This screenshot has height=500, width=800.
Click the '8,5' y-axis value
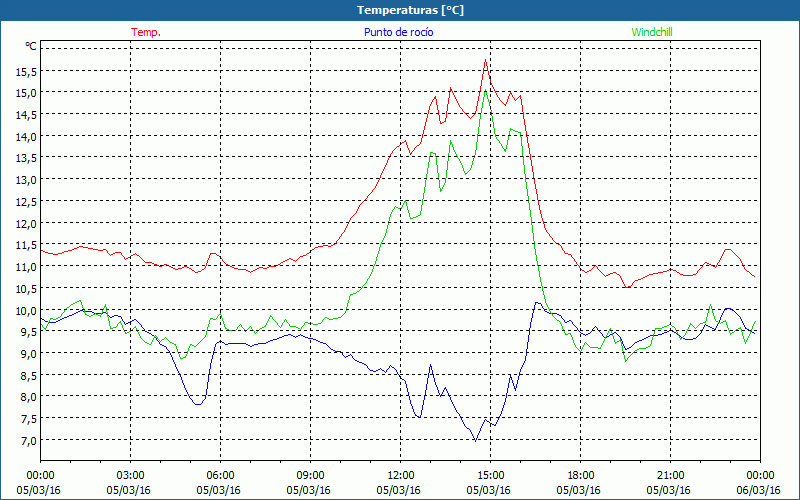point(29,376)
